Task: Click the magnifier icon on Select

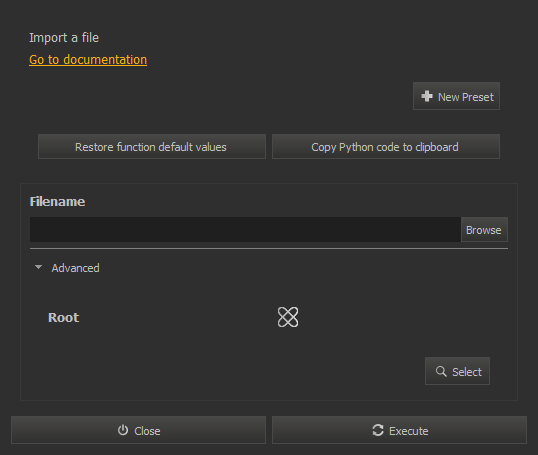Action: point(441,371)
